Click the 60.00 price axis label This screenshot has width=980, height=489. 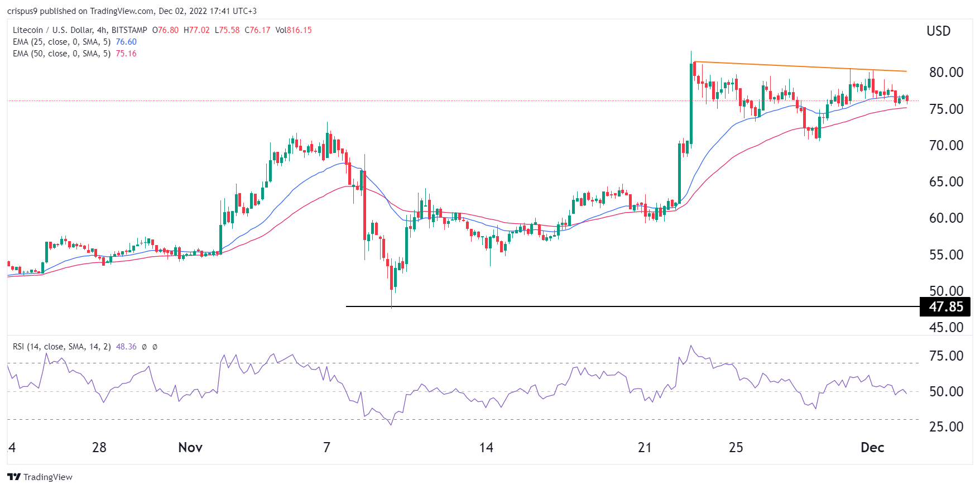[x=946, y=218]
